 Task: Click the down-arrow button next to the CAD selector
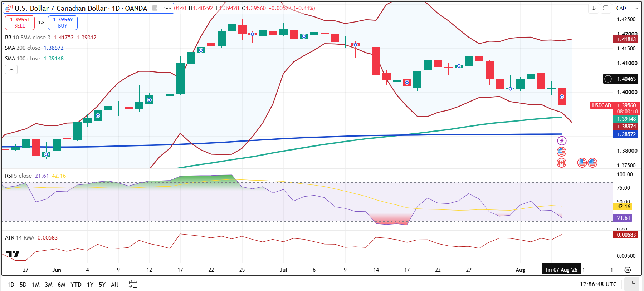click(x=594, y=8)
